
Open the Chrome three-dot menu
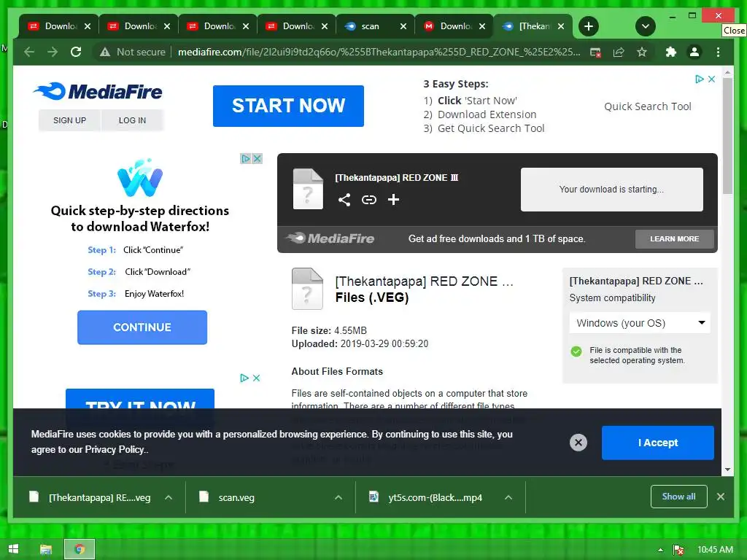(x=718, y=52)
